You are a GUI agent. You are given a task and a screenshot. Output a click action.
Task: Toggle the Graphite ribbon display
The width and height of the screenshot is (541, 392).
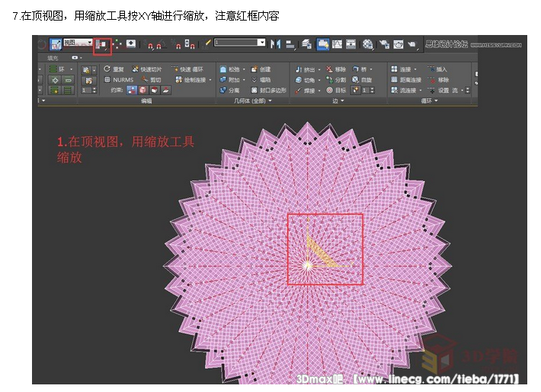pyautogui.click(x=322, y=44)
